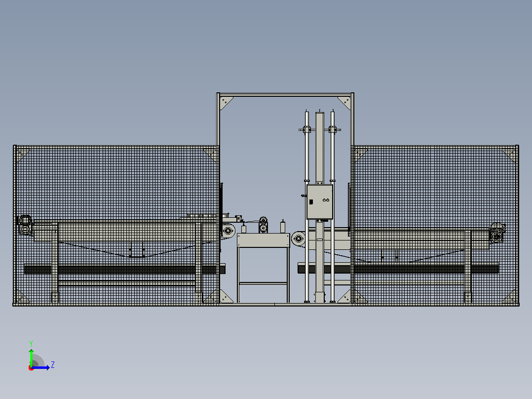This screenshot has height=399, width=532.
Task: Select the top-left corner gusset of the center frame
Action: click(x=226, y=103)
